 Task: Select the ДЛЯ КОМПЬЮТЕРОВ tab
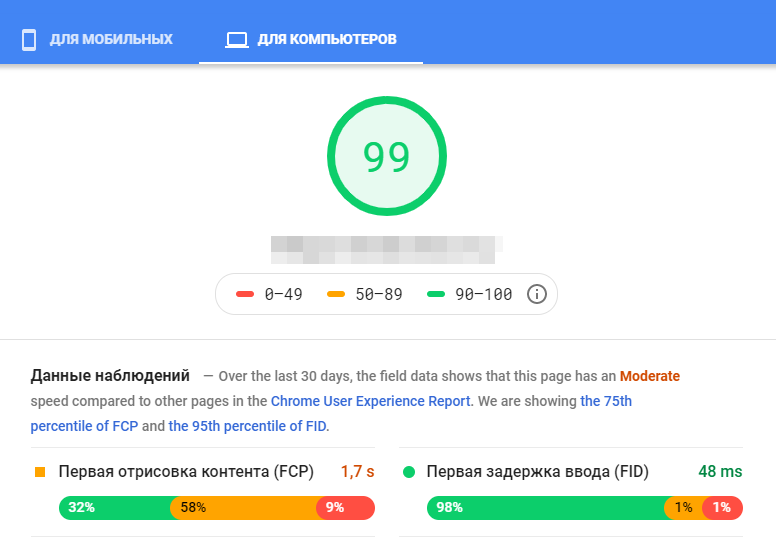pyautogui.click(x=326, y=40)
